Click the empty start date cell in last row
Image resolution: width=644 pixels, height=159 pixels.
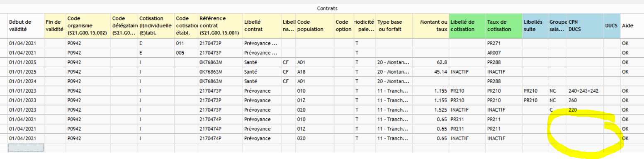[25, 147]
